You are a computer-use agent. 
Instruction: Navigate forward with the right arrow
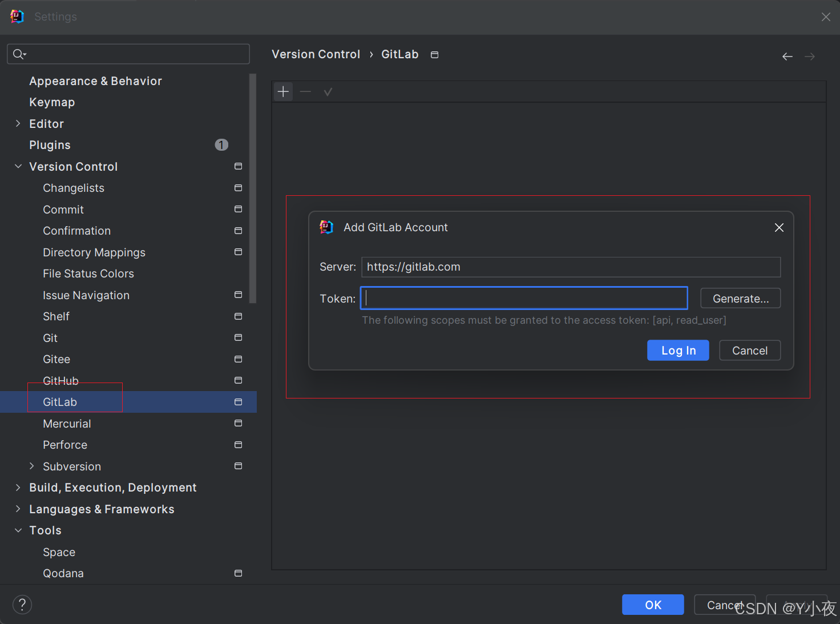click(x=810, y=56)
